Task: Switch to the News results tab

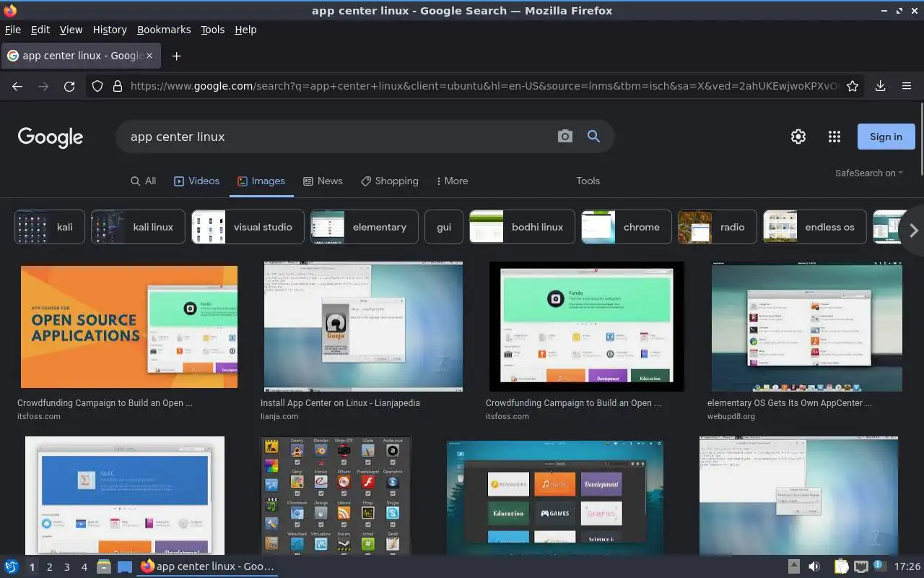Action: tap(323, 181)
